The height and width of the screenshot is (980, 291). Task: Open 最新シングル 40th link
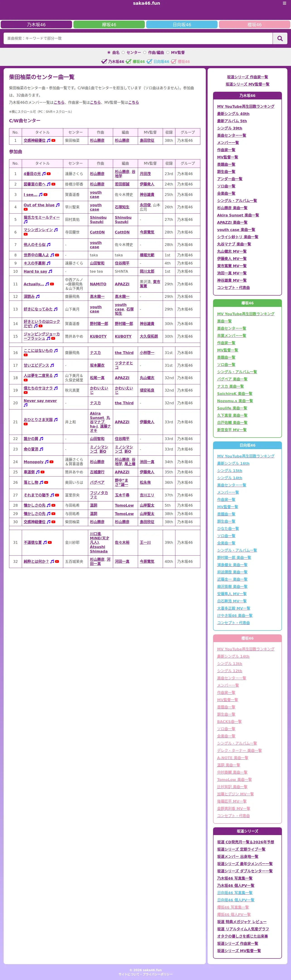233,114
